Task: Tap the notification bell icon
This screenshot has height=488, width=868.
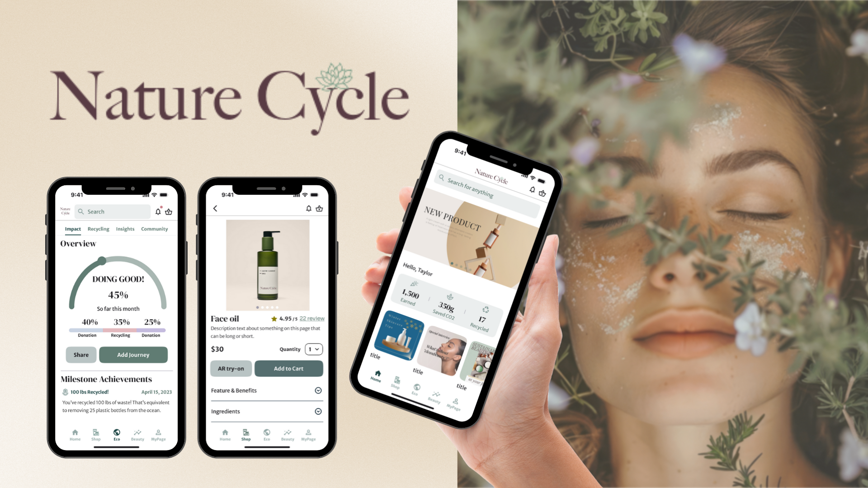Action: (x=158, y=211)
